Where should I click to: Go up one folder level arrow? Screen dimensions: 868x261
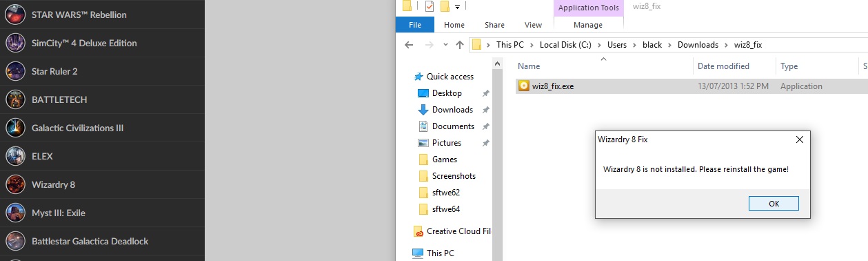[461, 45]
